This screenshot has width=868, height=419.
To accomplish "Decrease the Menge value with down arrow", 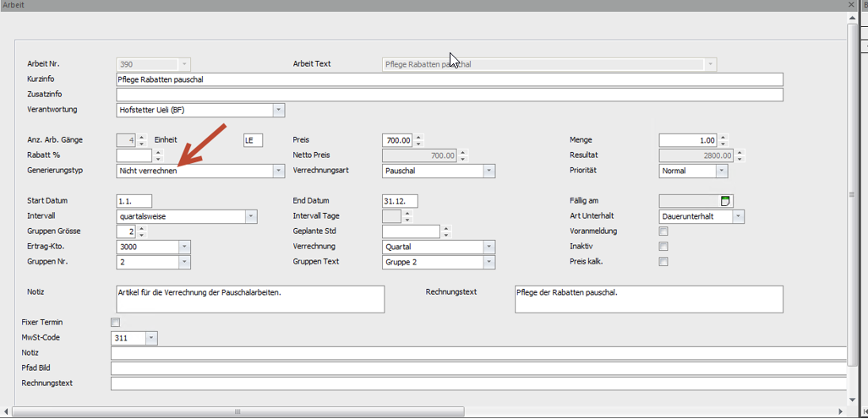I will coord(723,144).
